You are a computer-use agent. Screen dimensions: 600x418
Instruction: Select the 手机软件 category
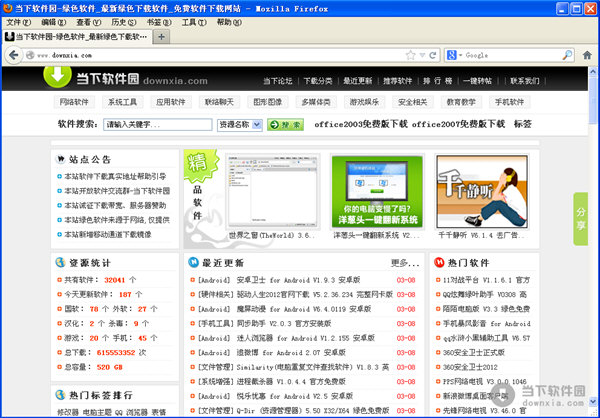tap(509, 102)
